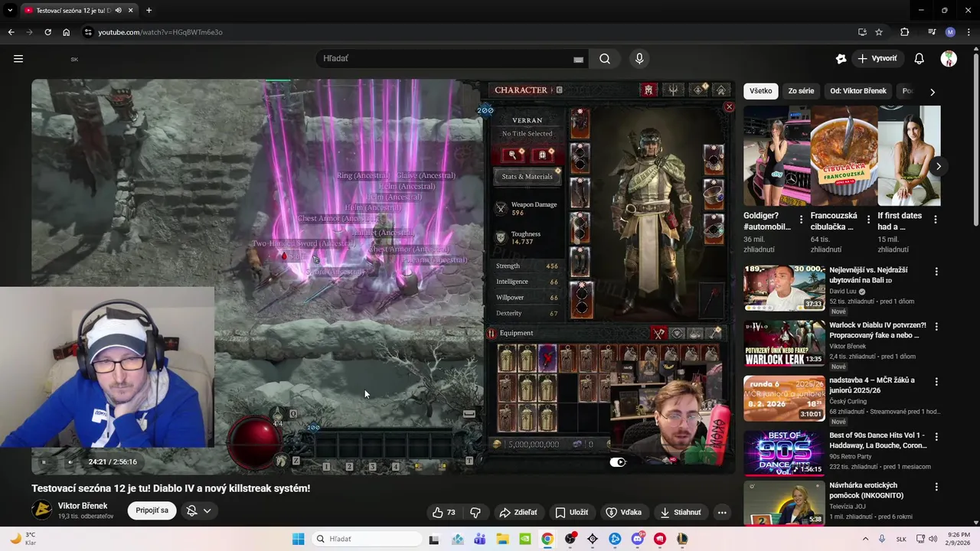Open the Chrome profile M avatar

[x=950, y=32]
